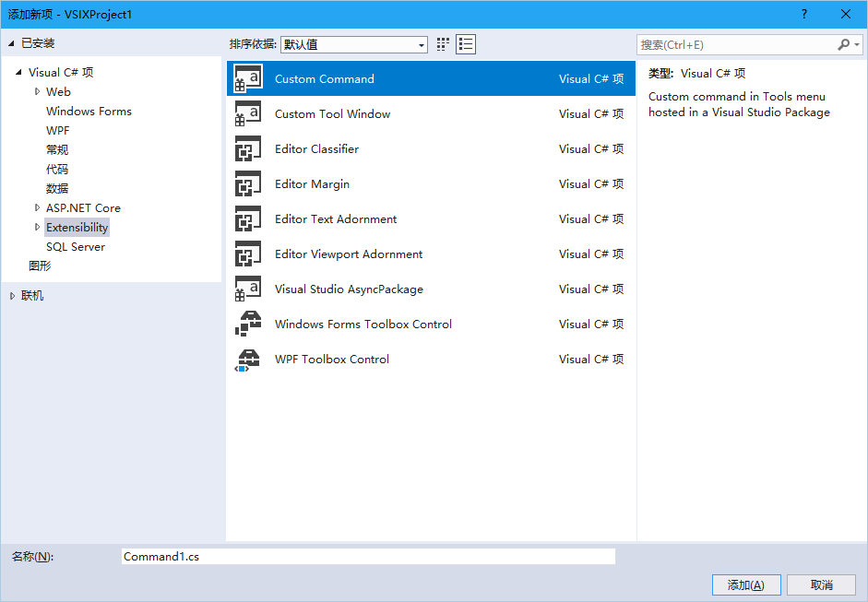The image size is (868, 602).
Task: Collapse the Visual C# 项 node
Action: (x=18, y=72)
